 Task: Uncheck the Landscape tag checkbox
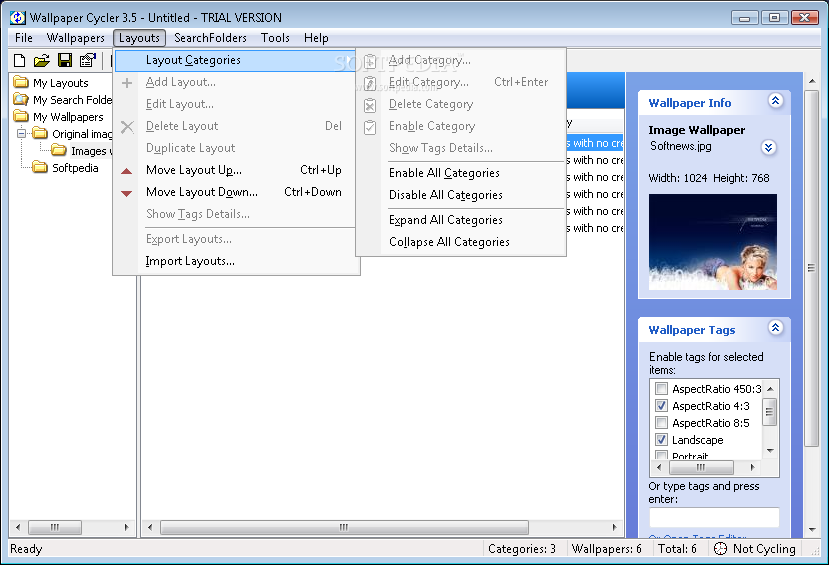[661, 439]
